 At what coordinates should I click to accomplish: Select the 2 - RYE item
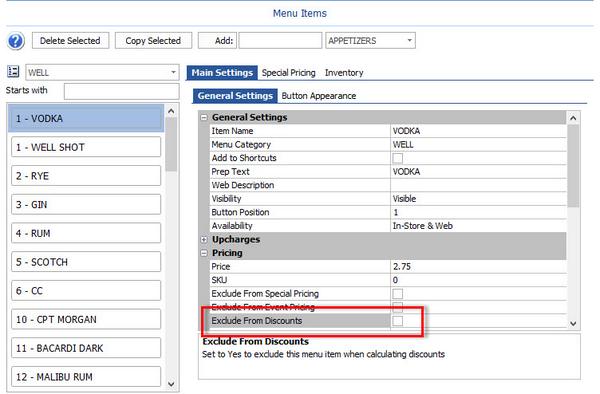pos(86,176)
